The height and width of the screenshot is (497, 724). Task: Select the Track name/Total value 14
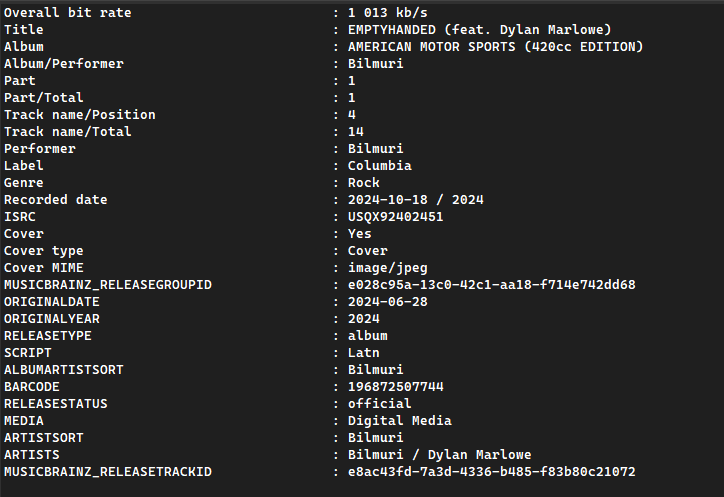click(355, 132)
